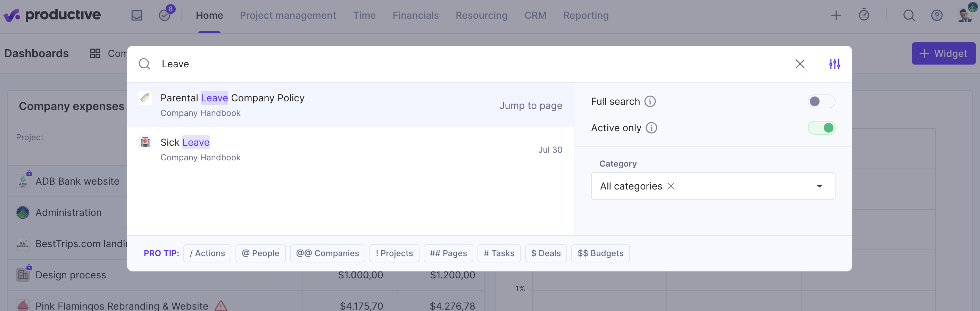Screen dimensions: 980x311
Task: Click the plus add icon in top bar
Action: [836, 15]
